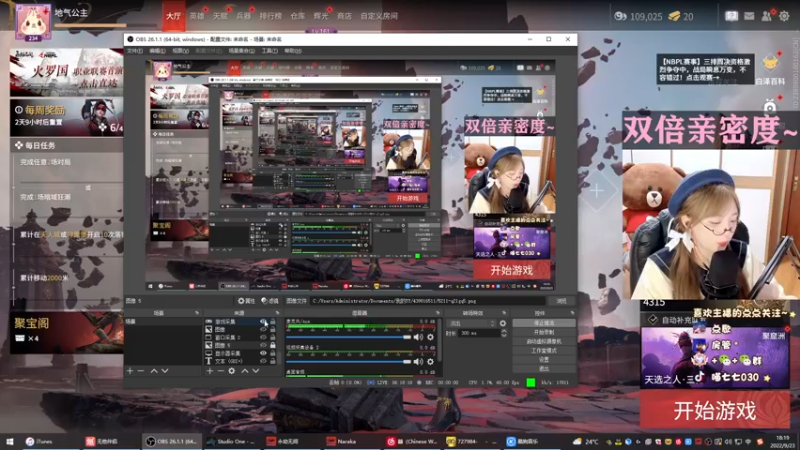Open the scene transition type dropdown
This screenshot has height=450, width=800.
tap(471, 323)
